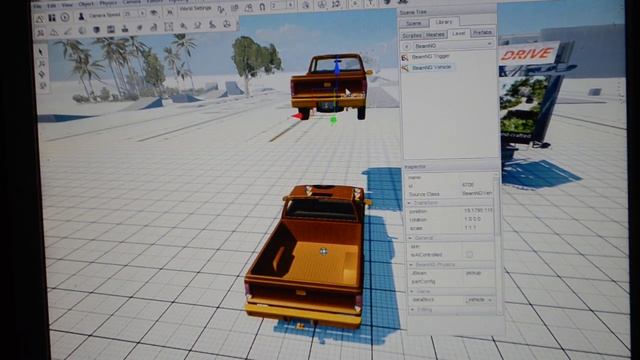This screenshot has height=360, width=640.
Task: Click the BeamNG Vehicle item icon
Action: click(x=405, y=69)
